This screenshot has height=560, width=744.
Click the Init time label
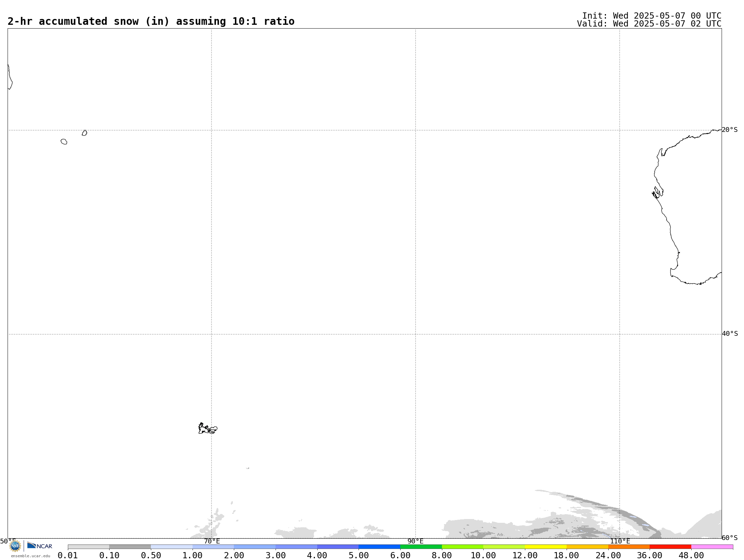pos(652,16)
